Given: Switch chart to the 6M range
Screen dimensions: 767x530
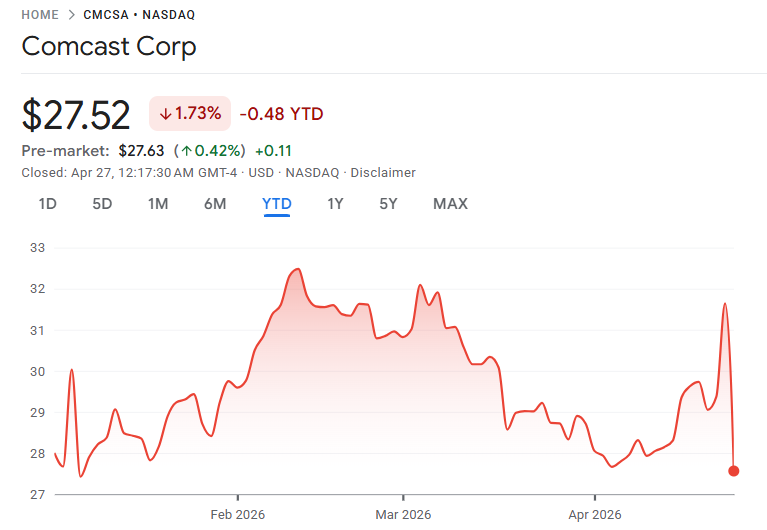Looking at the screenshot, I should point(215,204).
